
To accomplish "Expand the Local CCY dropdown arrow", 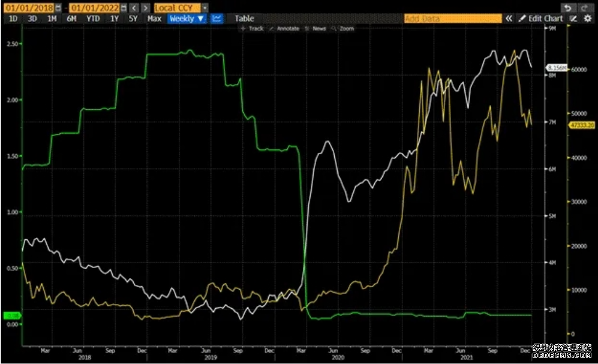I will 205,8.
